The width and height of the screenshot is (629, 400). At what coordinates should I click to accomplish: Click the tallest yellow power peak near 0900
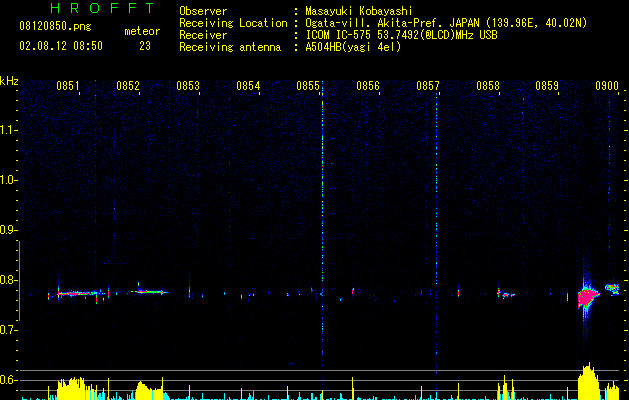point(588,381)
